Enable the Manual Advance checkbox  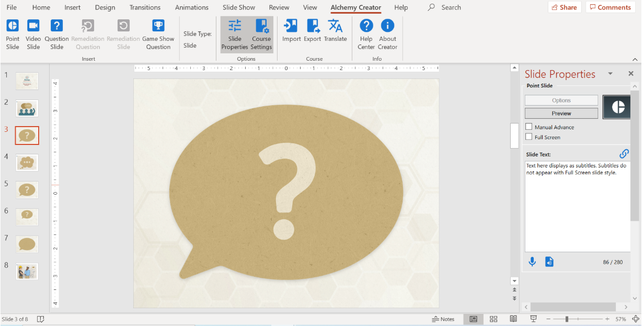click(x=529, y=127)
